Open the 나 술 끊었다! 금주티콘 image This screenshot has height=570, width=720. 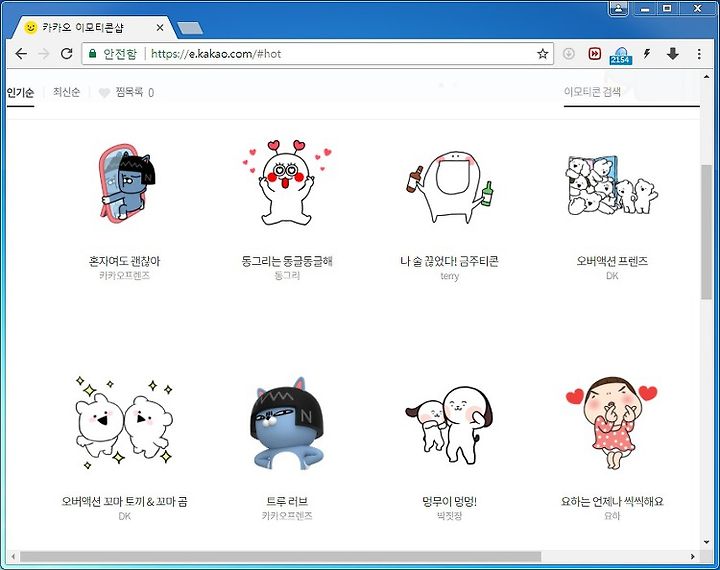point(450,186)
